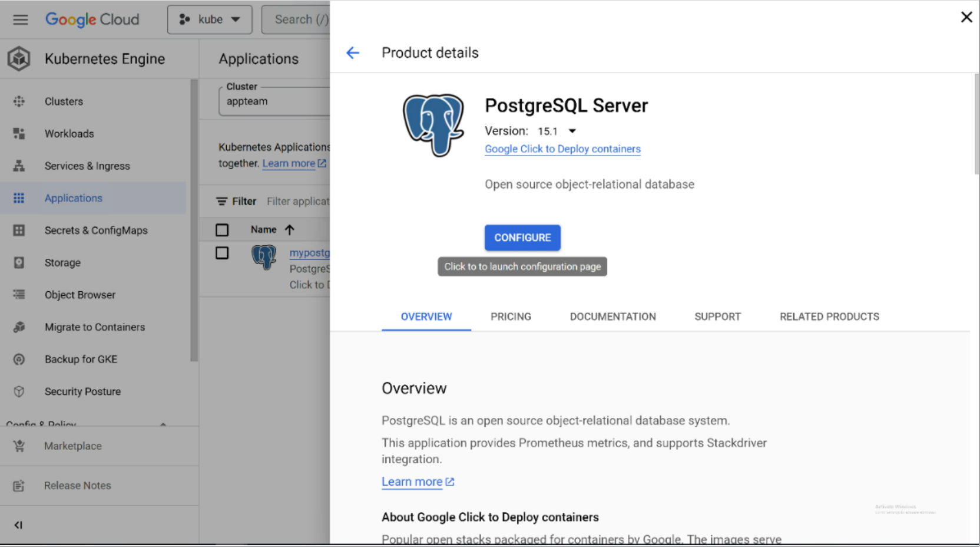980x547 pixels.
Task: Switch to the SUPPORT tab
Action: point(717,317)
